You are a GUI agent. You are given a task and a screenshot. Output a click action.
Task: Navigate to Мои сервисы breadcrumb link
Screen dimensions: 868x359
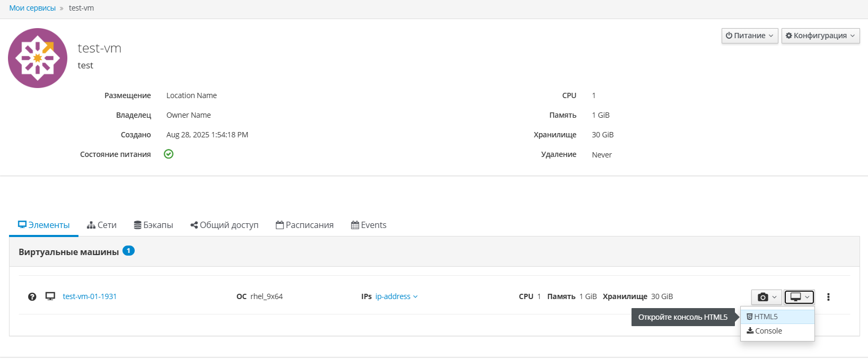(x=32, y=8)
